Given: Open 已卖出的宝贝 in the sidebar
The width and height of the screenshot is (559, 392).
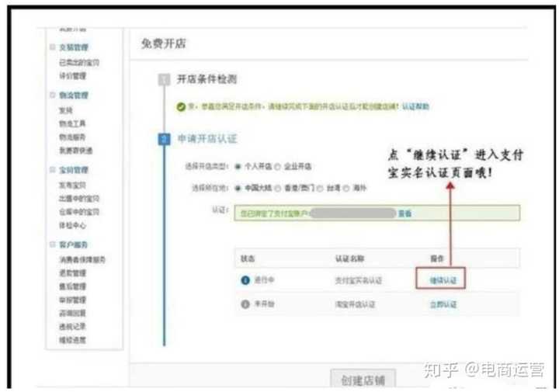Looking at the screenshot, I should pyautogui.click(x=79, y=62).
